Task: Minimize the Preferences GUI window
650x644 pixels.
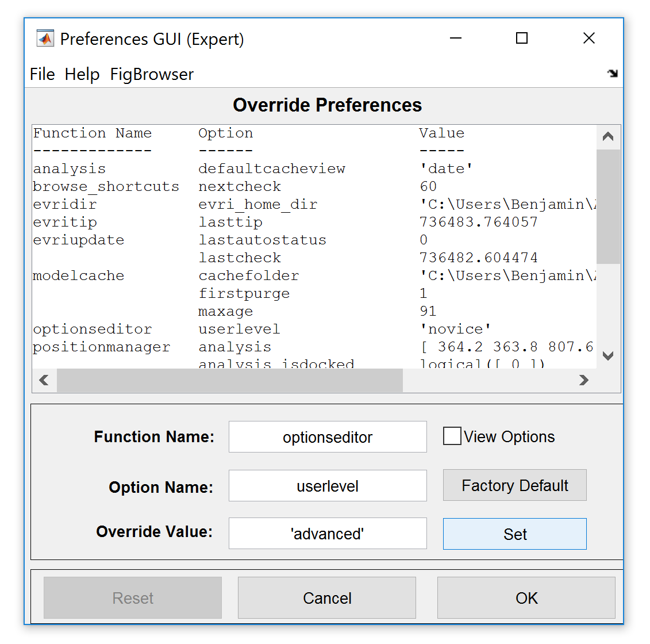Action: pos(456,39)
